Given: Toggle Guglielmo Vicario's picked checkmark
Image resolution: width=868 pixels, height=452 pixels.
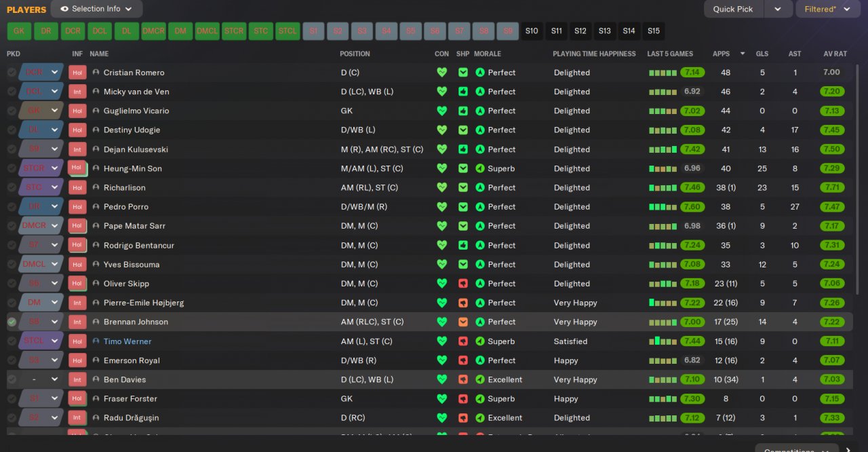Looking at the screenshot, I should tap(12, 111).
